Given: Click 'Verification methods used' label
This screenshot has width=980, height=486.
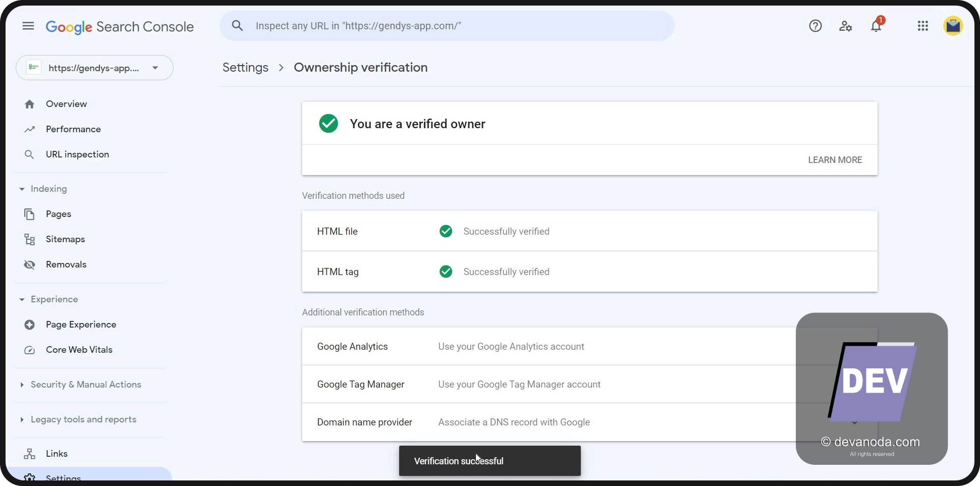Looking at the screenshot, I should 353,196.
